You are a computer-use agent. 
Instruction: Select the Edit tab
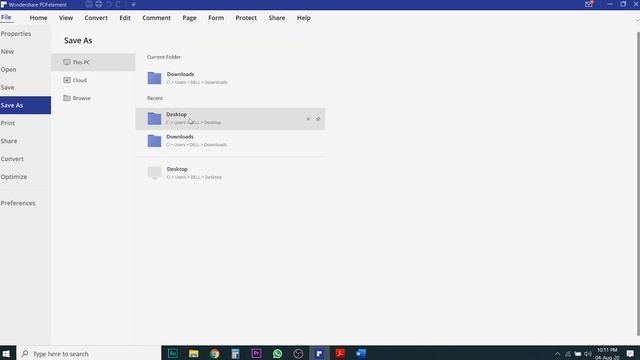(x=125, y=18)
